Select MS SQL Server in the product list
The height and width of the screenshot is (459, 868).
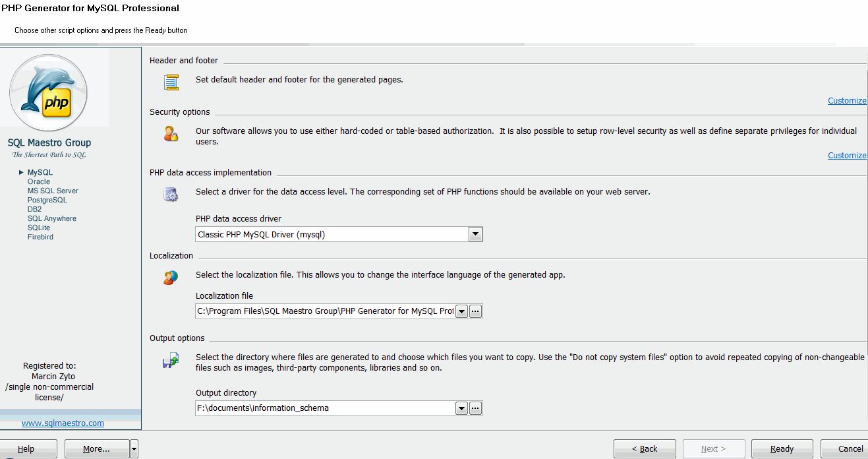coord(53,191)
